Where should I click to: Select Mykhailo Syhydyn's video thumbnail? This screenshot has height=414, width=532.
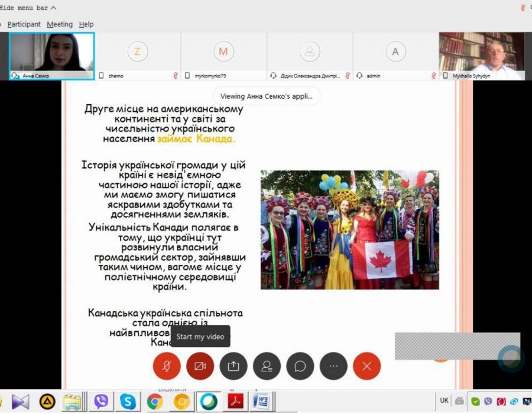click(482, 56)
